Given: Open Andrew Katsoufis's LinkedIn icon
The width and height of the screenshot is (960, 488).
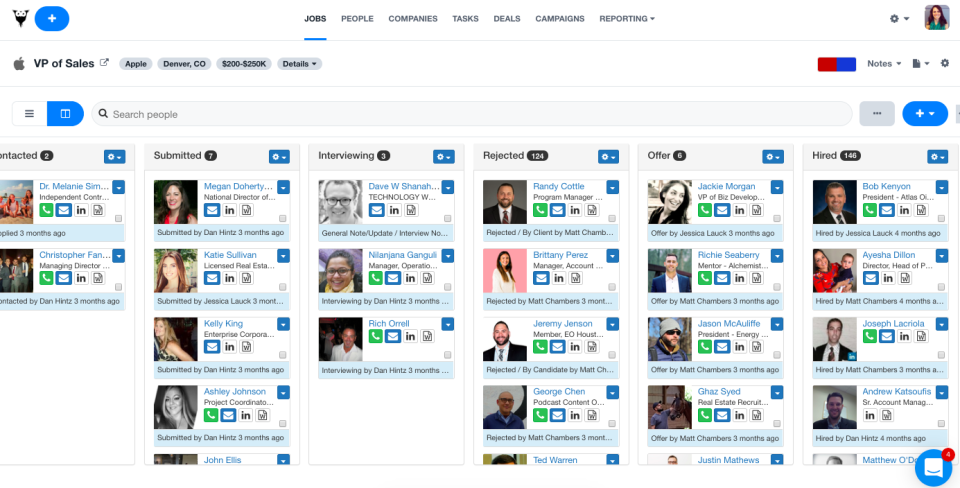Looking at the screenshot, I should 869,415.
